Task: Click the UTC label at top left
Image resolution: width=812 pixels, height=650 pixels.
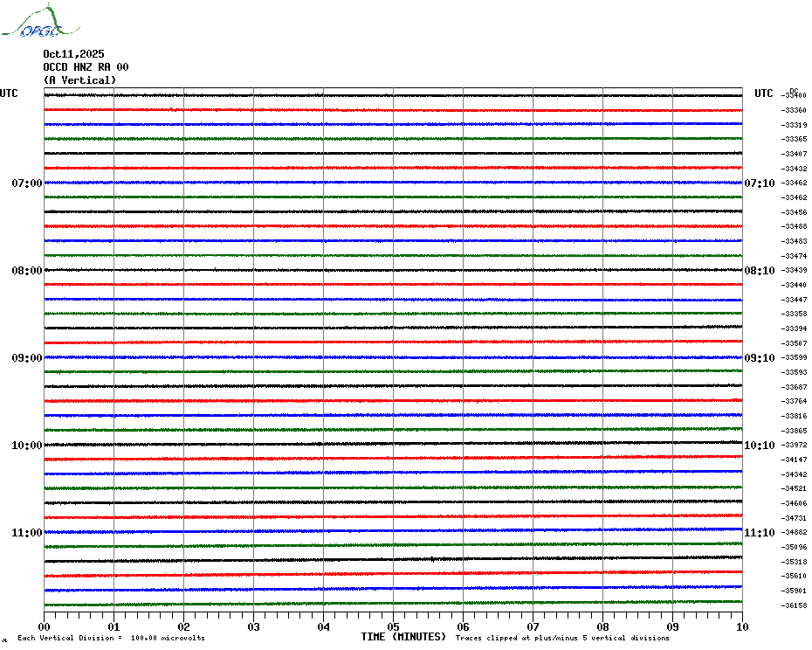Action: 9,93
